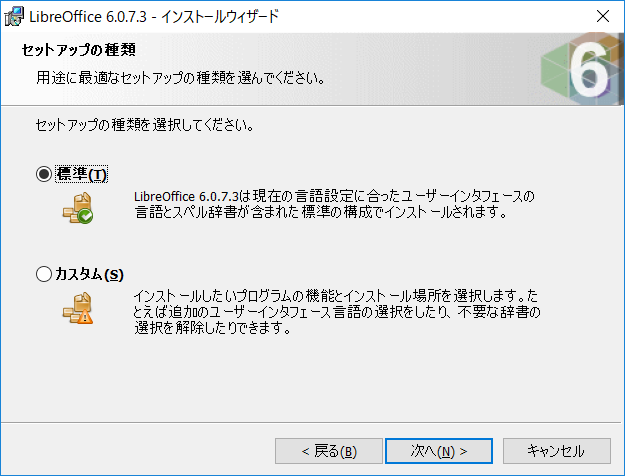Click the custom installation description text
The width and height of the screenshot is (625, 476).
tap(337, 312)
